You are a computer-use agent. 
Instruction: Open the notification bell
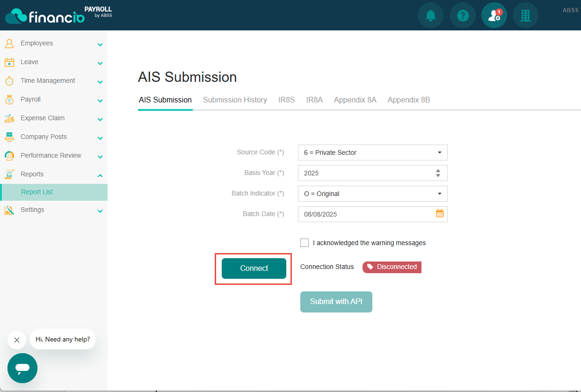[x=430, y=15]
